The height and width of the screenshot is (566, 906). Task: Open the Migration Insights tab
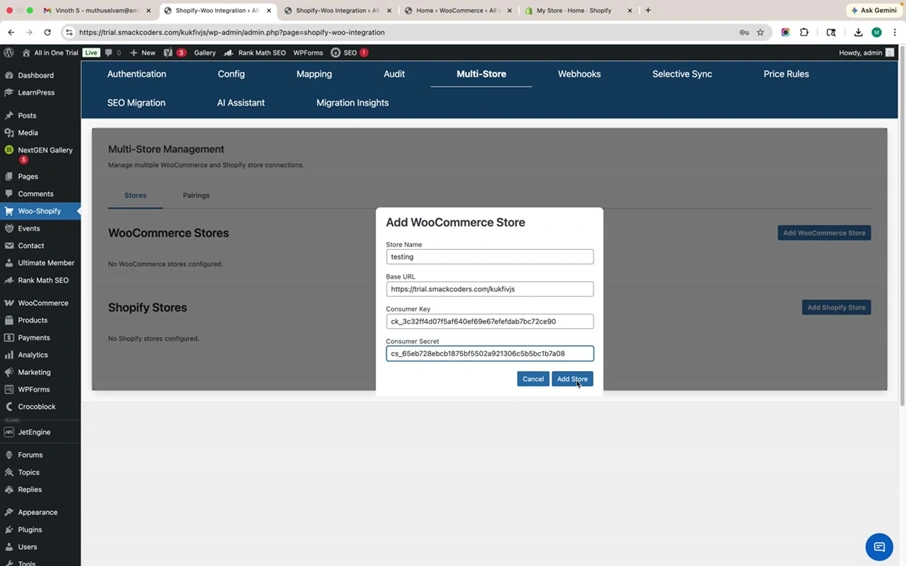tap(352, 103)
